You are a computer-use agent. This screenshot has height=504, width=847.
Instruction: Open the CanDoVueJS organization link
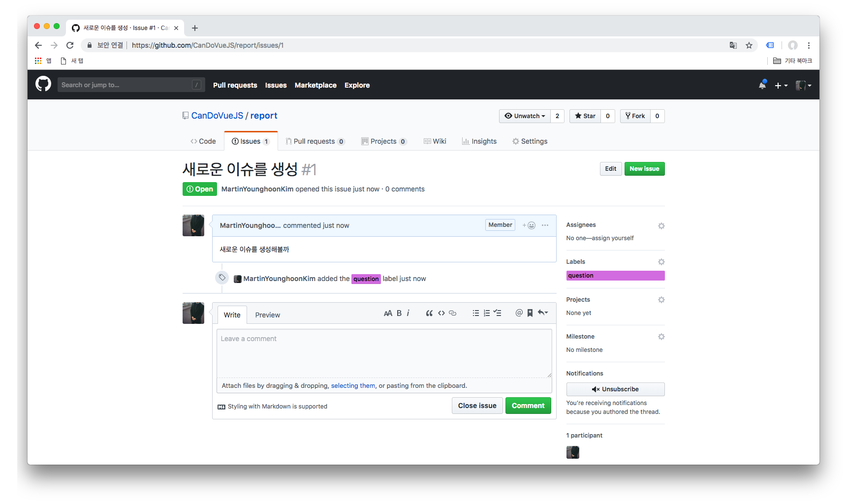217,116
